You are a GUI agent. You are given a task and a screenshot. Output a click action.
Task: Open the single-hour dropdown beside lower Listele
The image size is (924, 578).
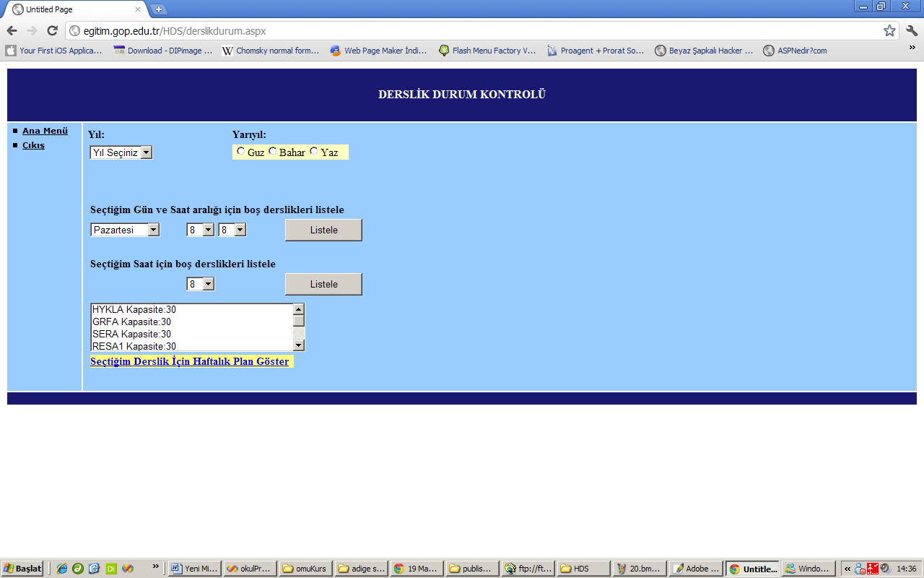click(200, 284)
